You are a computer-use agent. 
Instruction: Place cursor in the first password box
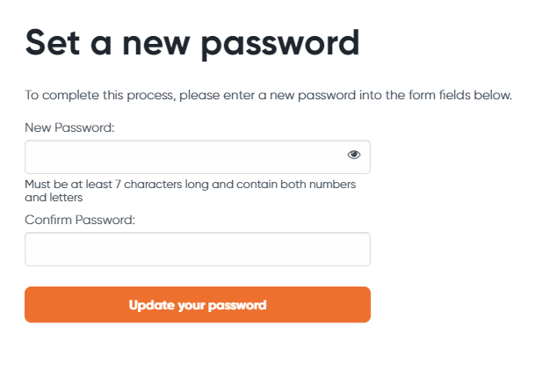(198, 156)
